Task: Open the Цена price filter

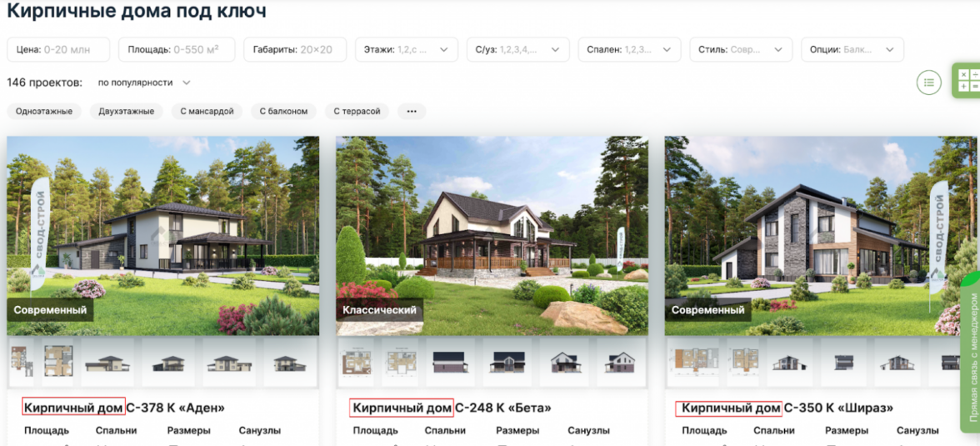Action: point(58,49)
